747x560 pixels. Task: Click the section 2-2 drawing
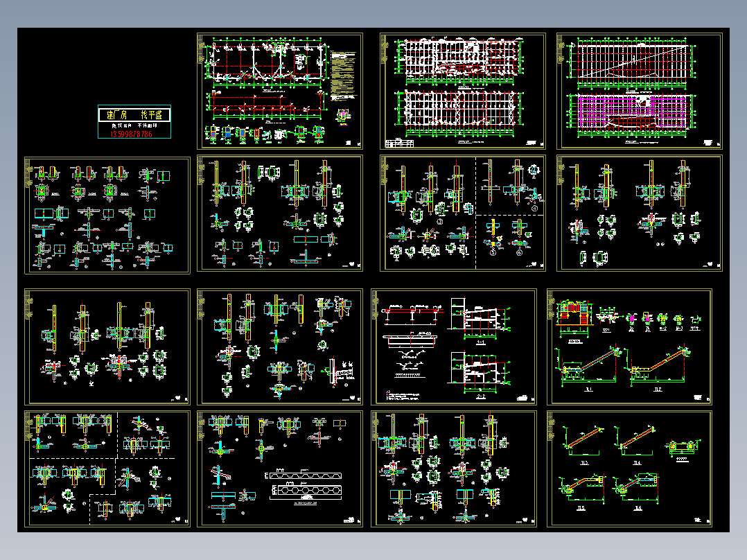(x=480, y=376)
